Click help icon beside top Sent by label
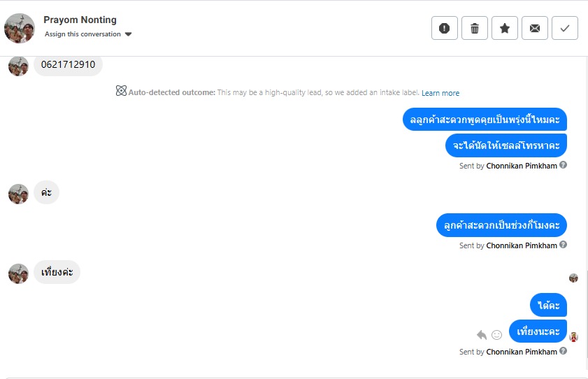This screenshot has height=379, width=588. pos(564,166)
